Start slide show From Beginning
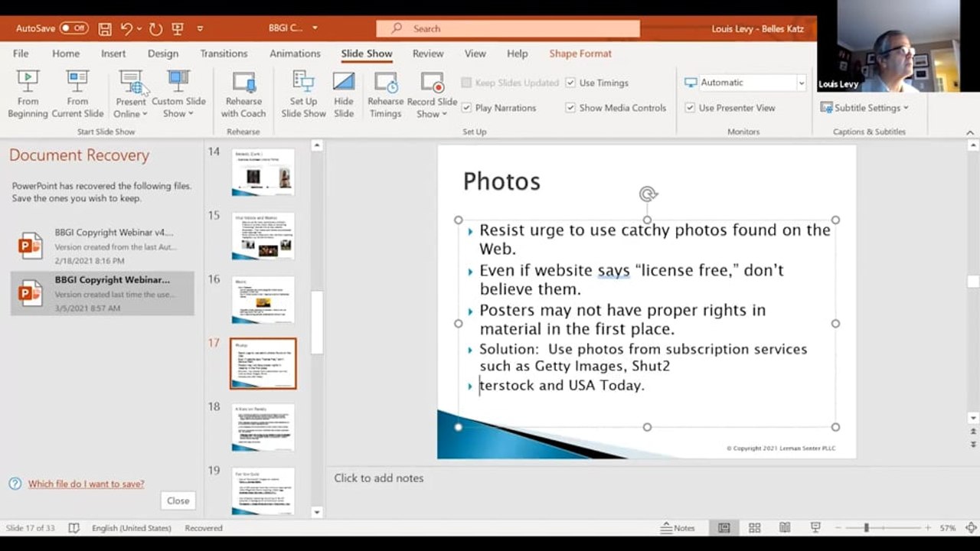Viewport: 980px width, 551px height. click(28, 94)
